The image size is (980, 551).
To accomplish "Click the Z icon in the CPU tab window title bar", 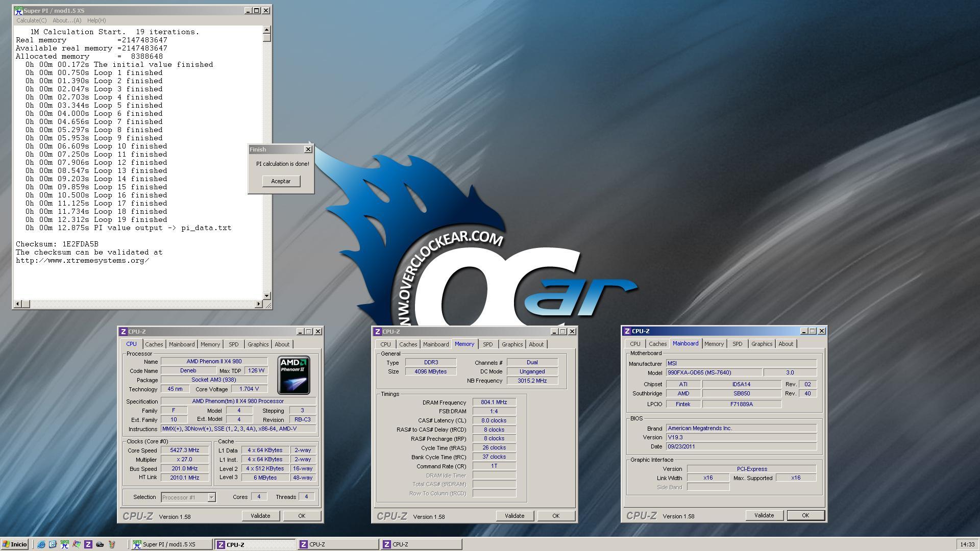I will coord(123,332).
